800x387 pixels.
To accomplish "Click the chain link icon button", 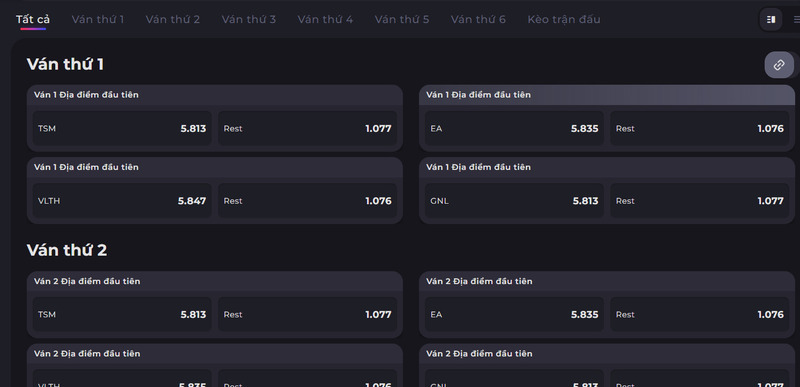I will tap(779, 65).
